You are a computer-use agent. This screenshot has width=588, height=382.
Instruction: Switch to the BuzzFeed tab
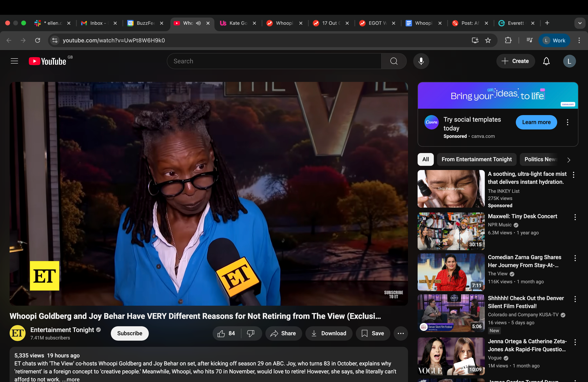(x=146, y=23)
